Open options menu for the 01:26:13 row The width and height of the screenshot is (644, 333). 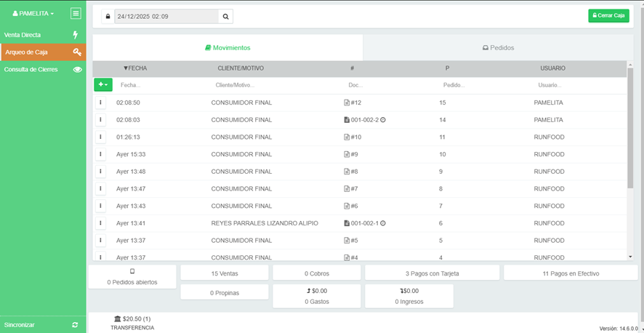[x=100, y=137]
